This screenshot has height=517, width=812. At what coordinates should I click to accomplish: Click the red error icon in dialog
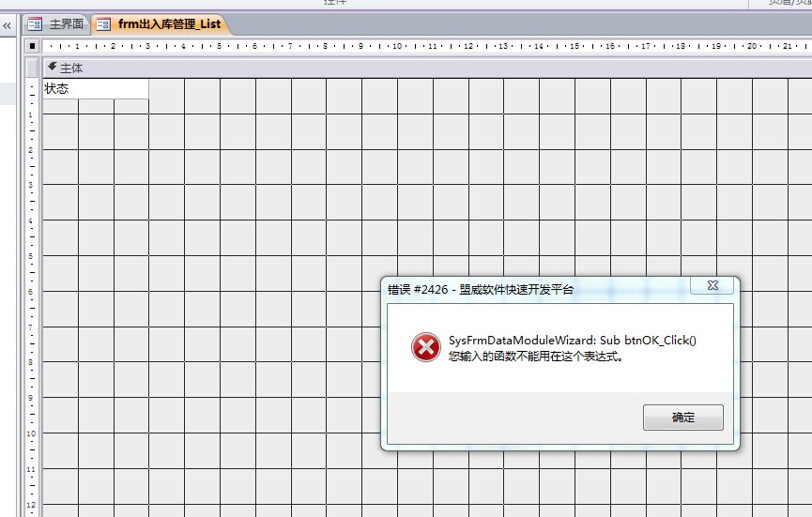[x=425, y=348]
